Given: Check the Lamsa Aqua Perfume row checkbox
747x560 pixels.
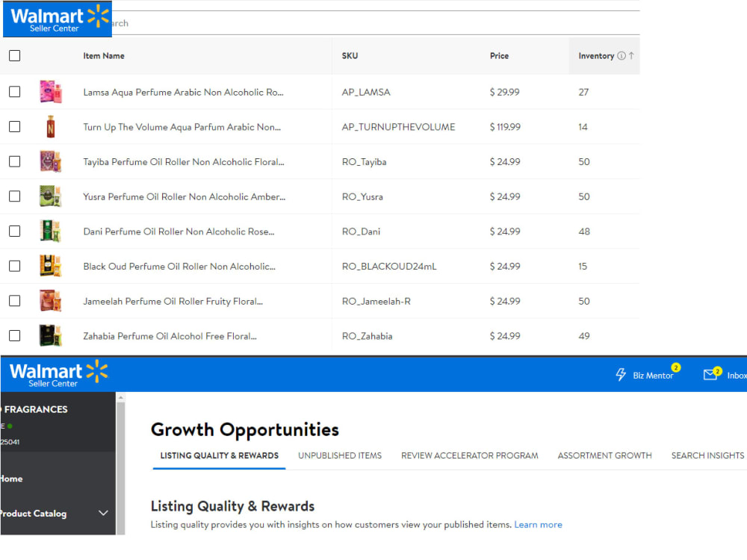Looking at the screenshot, I should click(x=15, y=91).
